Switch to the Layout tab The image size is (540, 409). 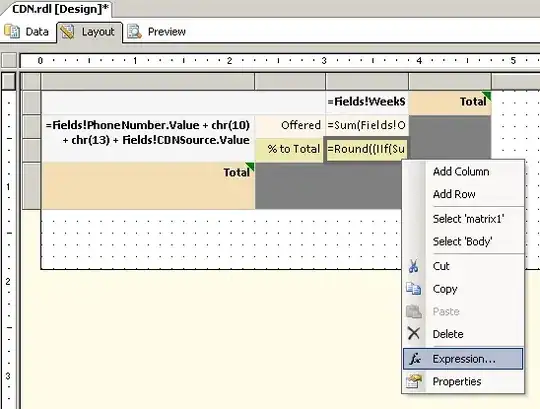click(89, 32)
